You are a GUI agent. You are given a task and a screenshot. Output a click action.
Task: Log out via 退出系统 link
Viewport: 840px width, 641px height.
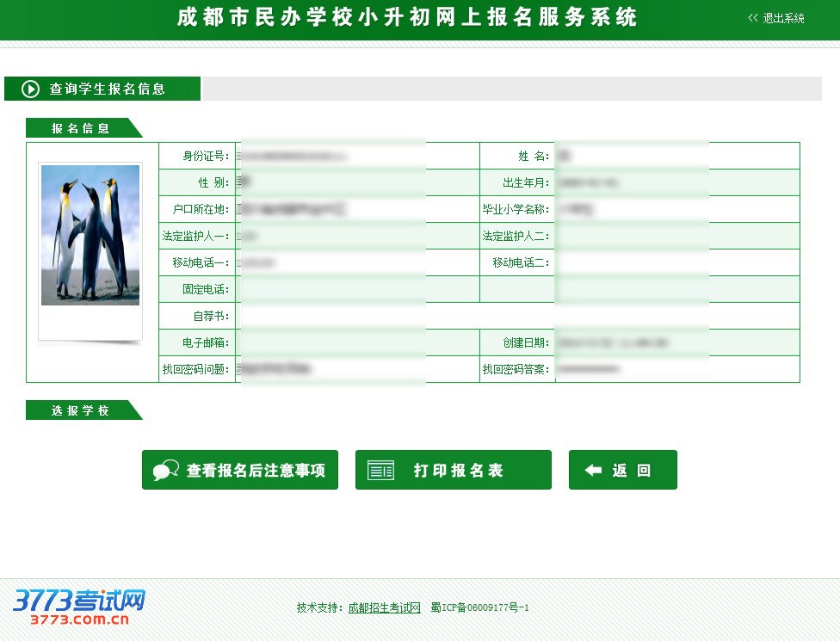[x=783, y=18]
